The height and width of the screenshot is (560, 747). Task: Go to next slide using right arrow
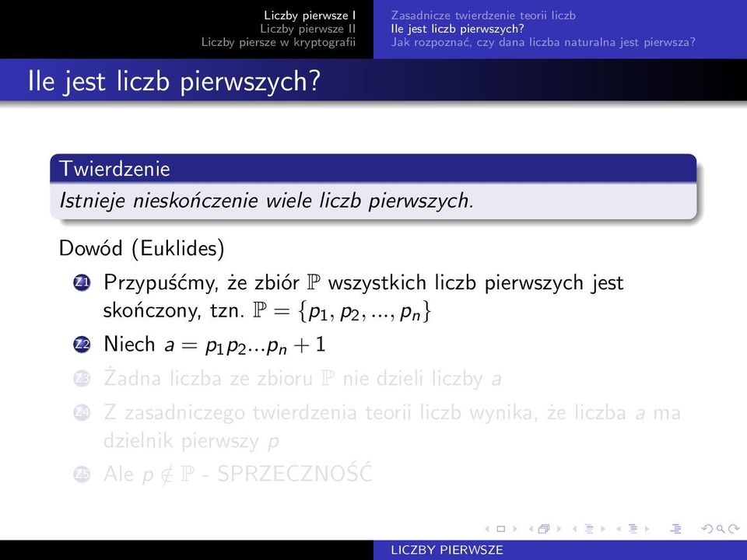[514, 529]
